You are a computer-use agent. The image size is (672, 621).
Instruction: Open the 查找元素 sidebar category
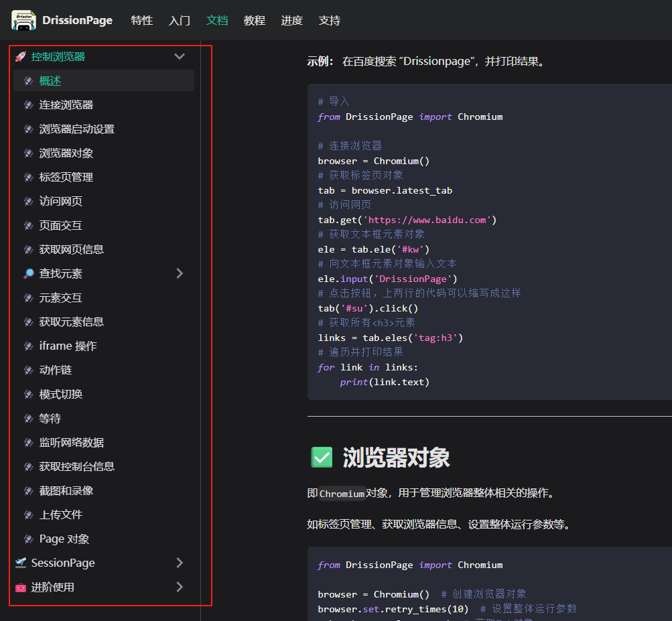(x=60, y=273)
